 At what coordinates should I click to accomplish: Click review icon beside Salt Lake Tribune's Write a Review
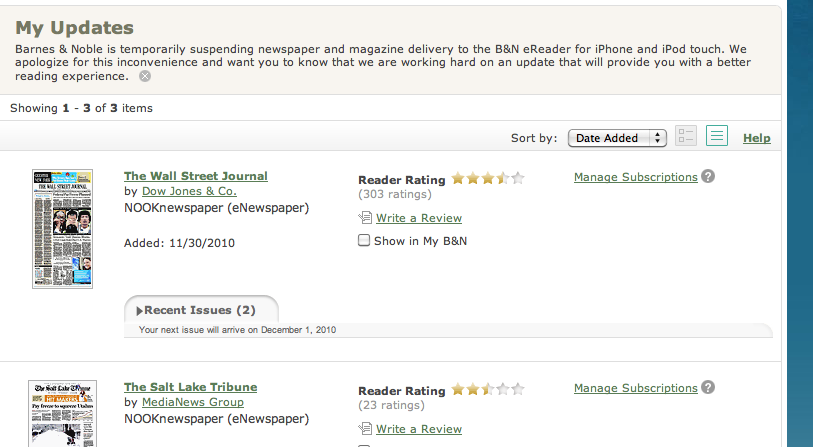365,429
